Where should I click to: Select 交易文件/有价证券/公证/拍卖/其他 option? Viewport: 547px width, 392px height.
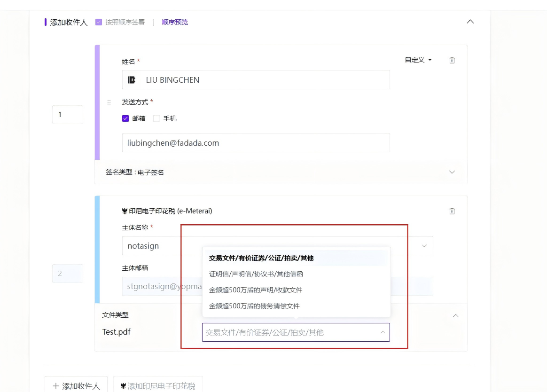[296, 258]
